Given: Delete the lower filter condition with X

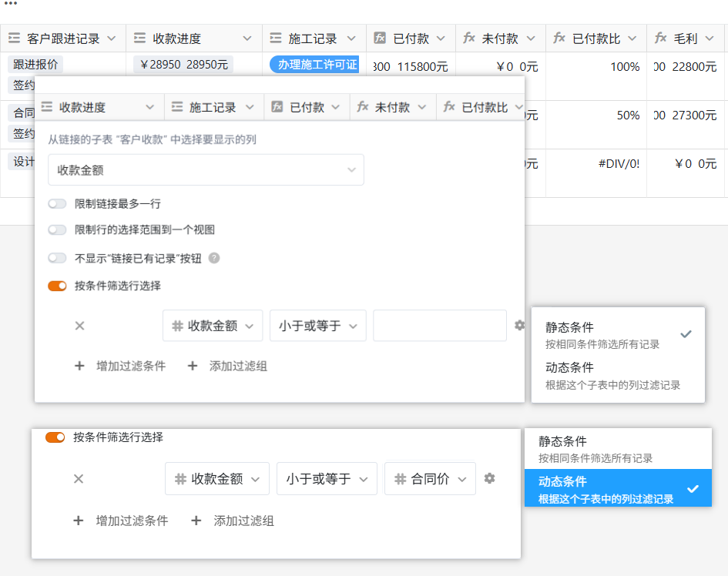Looking at the screenshot, I should (x=79, y=479).
